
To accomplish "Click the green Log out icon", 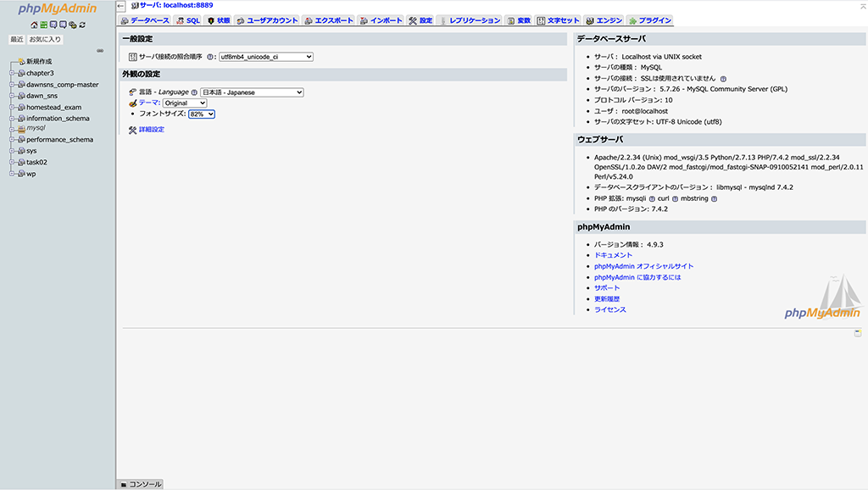I will 44,25.
